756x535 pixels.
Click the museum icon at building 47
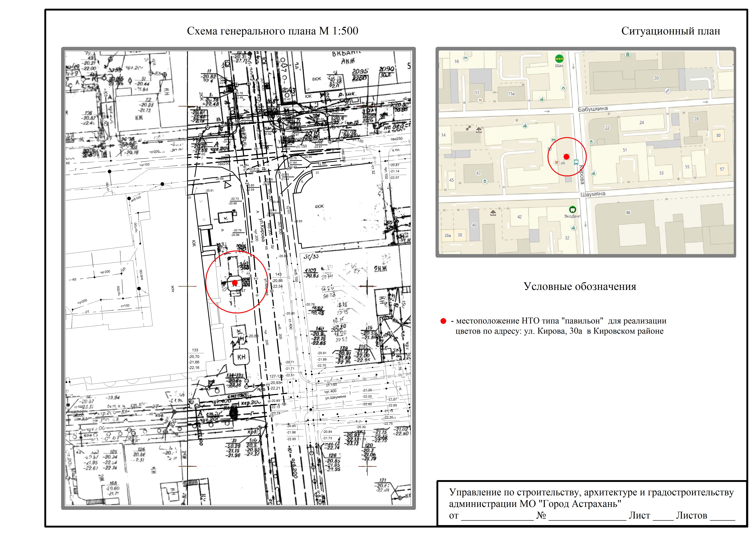(x=485, y=181)
